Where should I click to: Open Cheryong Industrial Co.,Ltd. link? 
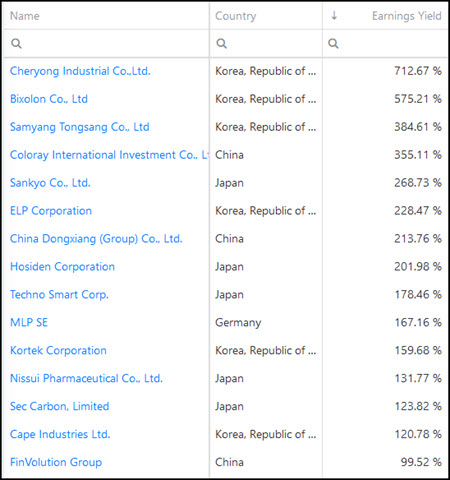(80, 71)
